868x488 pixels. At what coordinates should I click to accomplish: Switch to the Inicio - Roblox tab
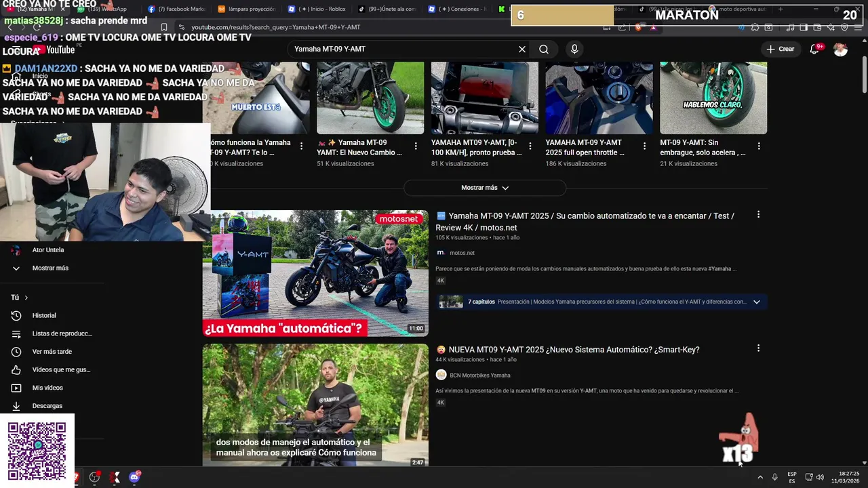tap(317, 9)
